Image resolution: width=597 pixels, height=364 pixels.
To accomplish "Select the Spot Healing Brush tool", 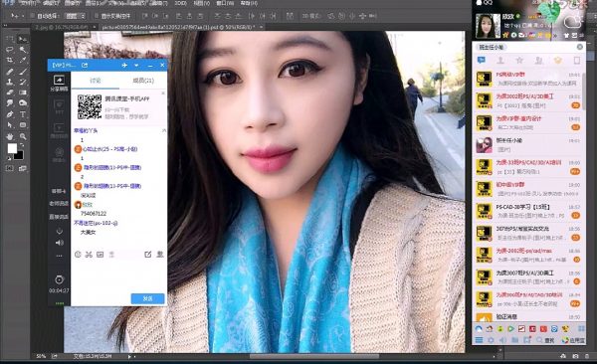I will click(10, 72).
